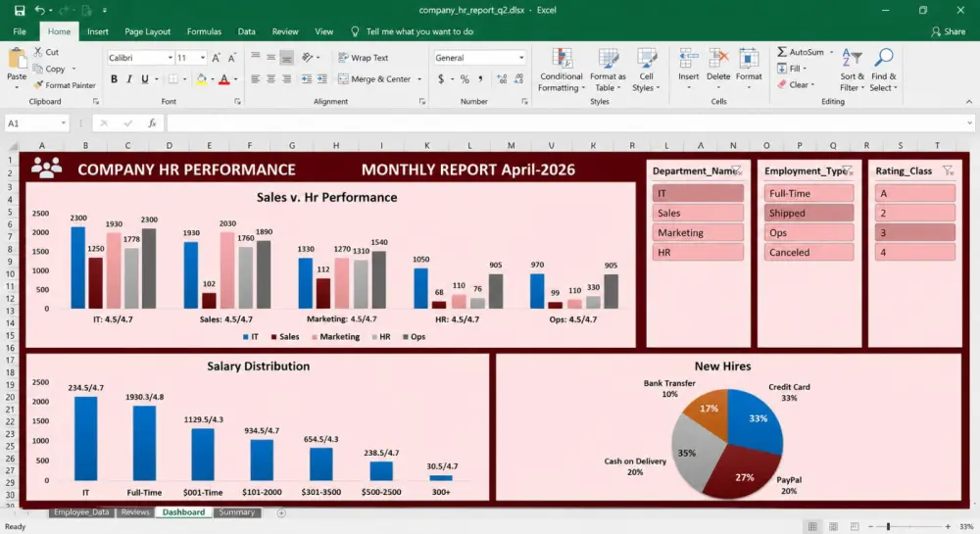The width and height of the screenshot is (980, 534).
Task: Click the Undo arrow icon
Action: click(39, 10)
